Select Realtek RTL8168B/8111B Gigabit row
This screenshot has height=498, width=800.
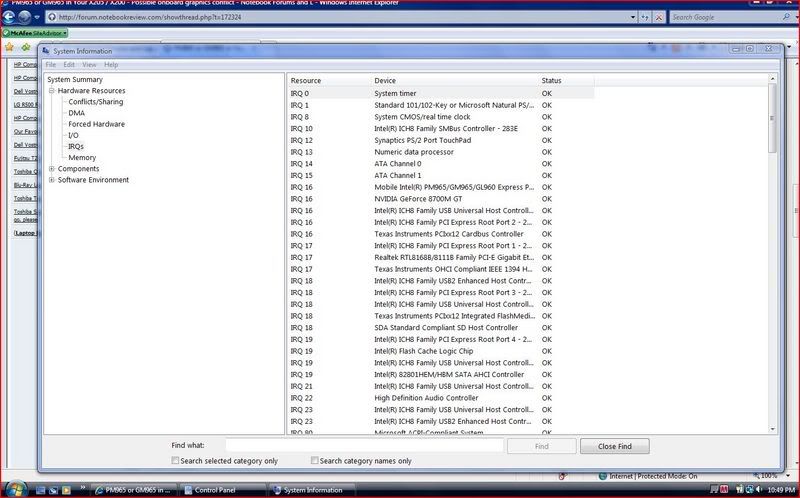point(441,258)
